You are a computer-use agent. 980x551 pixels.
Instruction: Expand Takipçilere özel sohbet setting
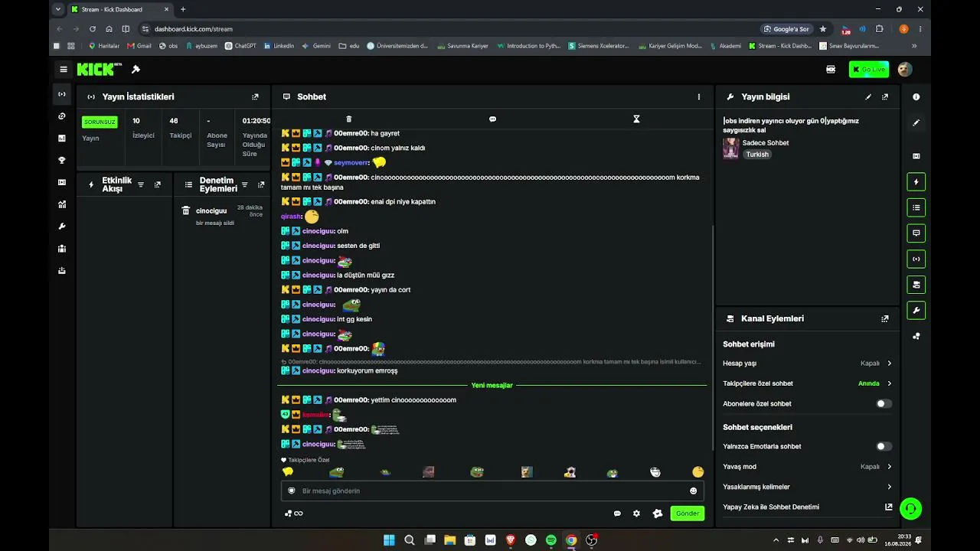pyautogui.click(x=807, y=383)
